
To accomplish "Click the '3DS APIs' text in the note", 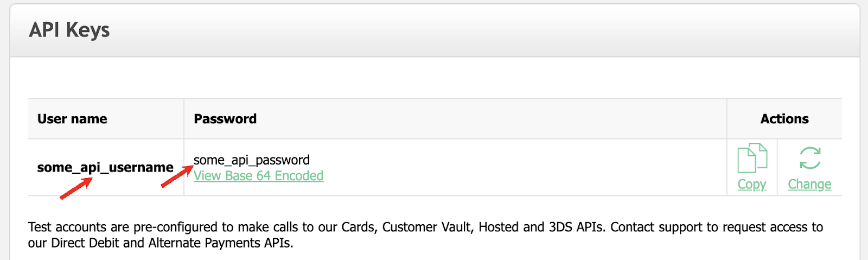I will tap(576, 227).
